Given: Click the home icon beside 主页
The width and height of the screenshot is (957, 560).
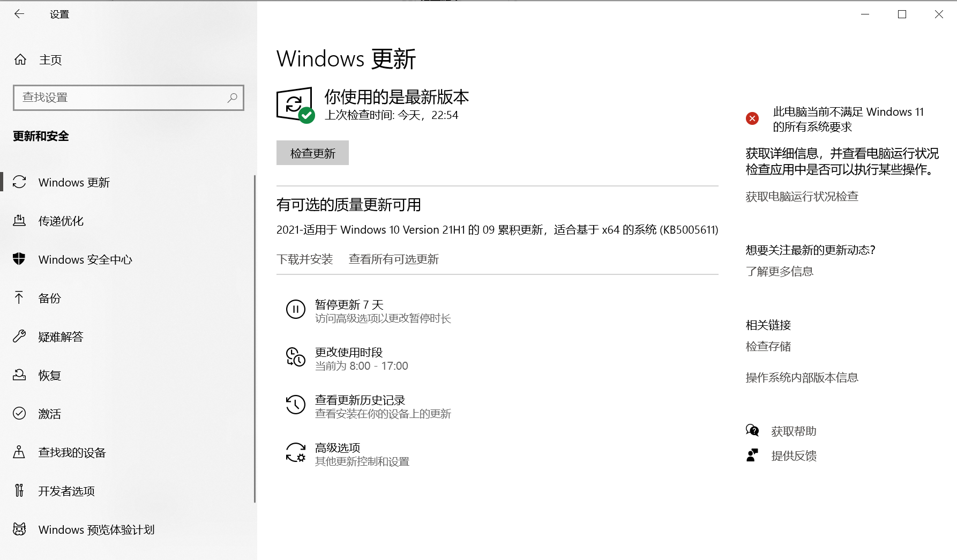Looking at the screenshot, I should tap(20, 59).
